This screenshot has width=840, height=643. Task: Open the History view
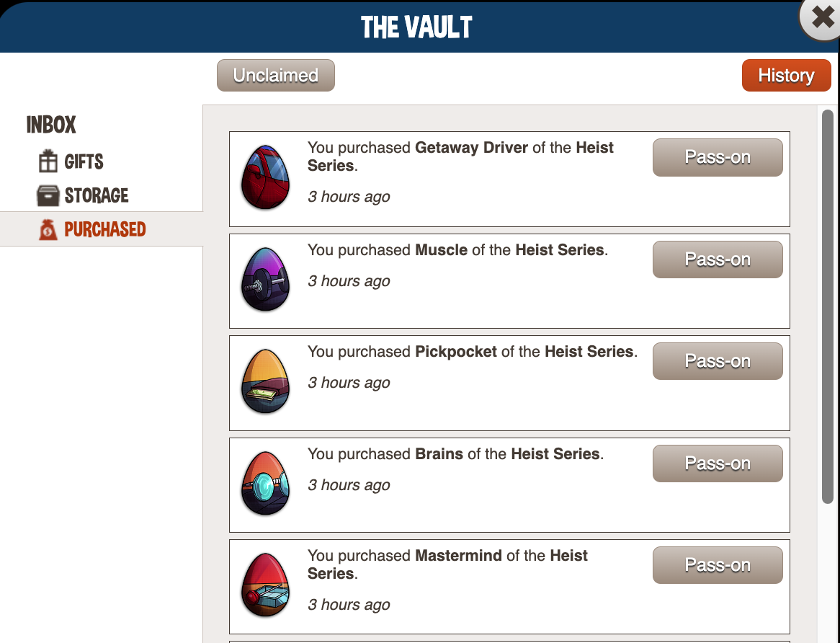[x=786, y=76]
